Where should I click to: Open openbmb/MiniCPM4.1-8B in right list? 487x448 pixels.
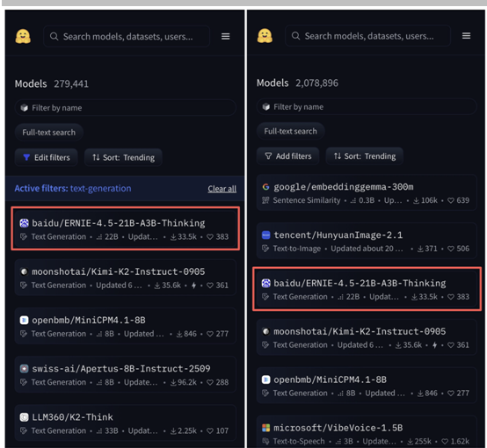point(367,386)
